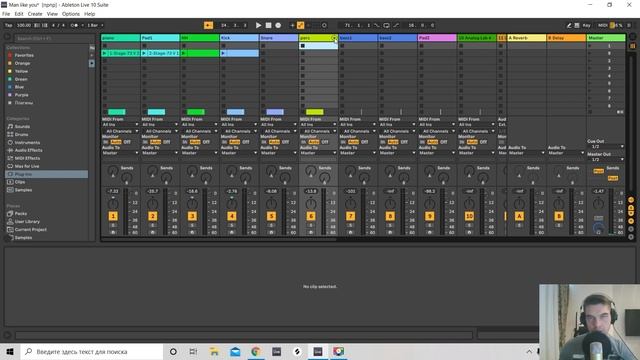
Task: Select Favorites collection in browser
Action: [x=24, y=55]
